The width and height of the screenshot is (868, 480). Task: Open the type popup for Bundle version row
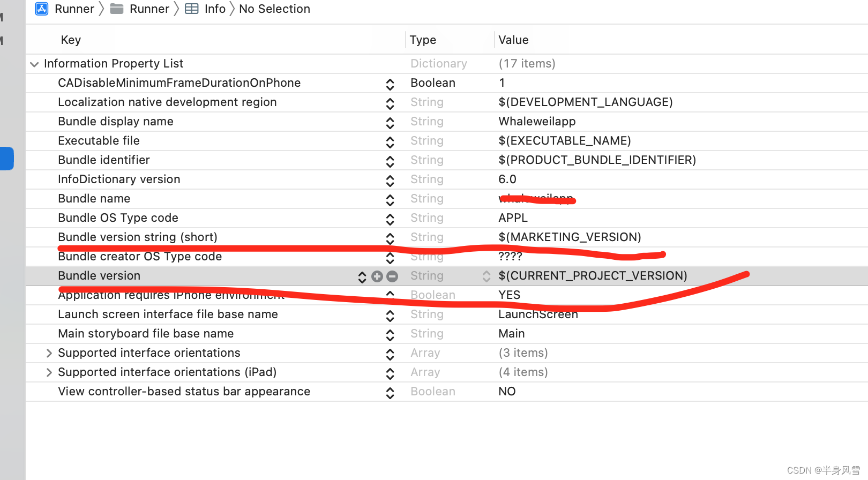click(x=487, y=276)
